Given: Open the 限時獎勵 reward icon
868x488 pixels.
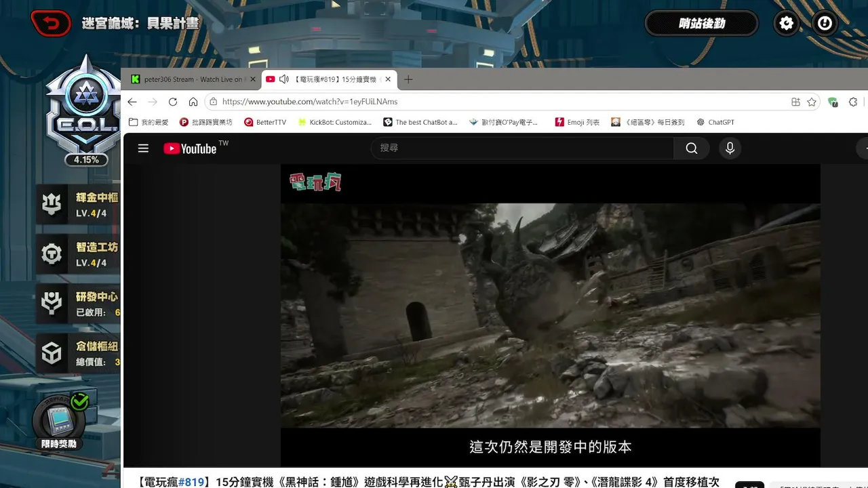Looking at the screenshot, I should click(x=59, y=422).
